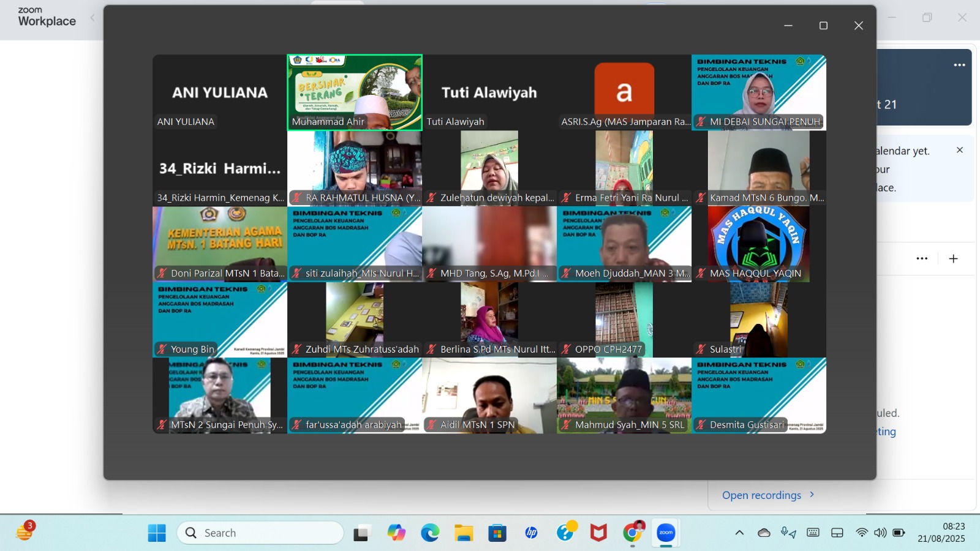Viewport: 980px width, 551px height.
Task: Launch Microsoft Store from the taskbar
Action: click(x=497, y=533)
